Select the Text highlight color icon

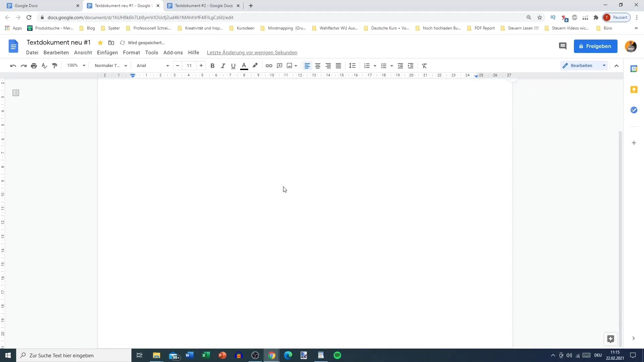[x=255, y=65]
